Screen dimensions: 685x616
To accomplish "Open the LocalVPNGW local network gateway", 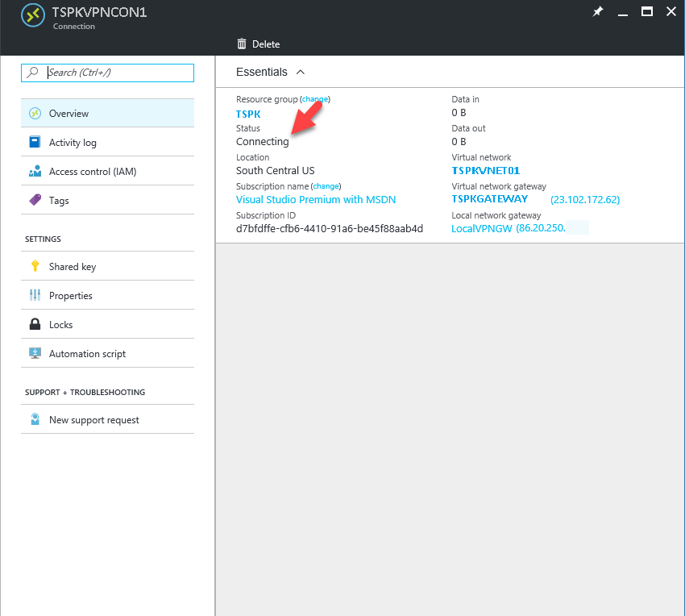I will (x=481, y=229).
